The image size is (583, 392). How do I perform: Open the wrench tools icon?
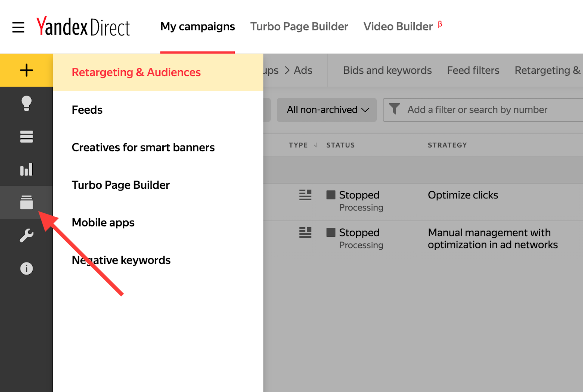pyautogui.click(x=26, y=235)
